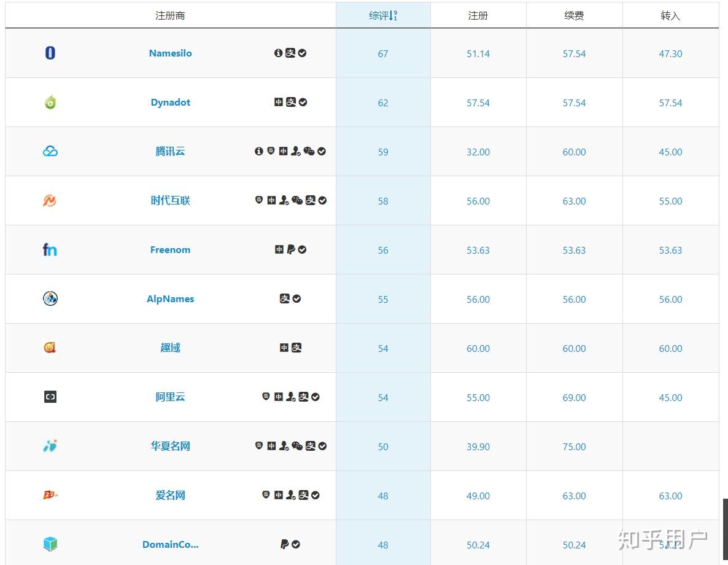
Task: Click the 爱名网 22 logo icon
Action: coord(50,495)
